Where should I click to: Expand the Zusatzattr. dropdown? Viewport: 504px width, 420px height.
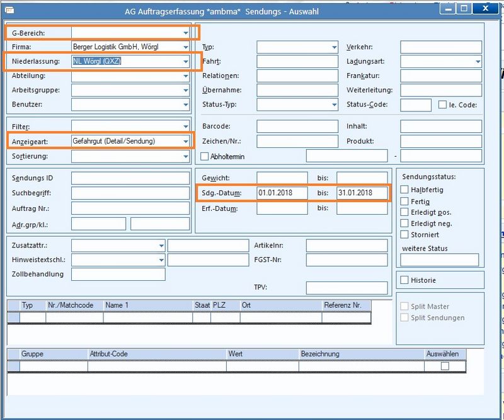[x=161, y=246]
